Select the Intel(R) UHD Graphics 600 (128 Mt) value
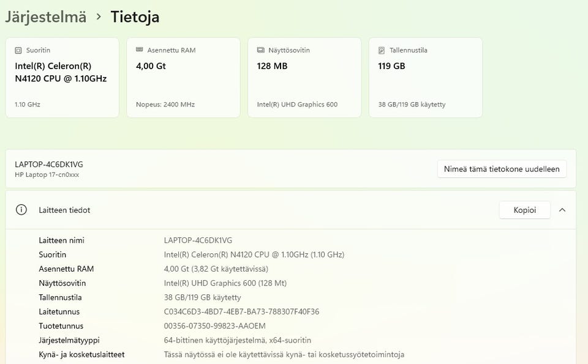 (225, 283)
